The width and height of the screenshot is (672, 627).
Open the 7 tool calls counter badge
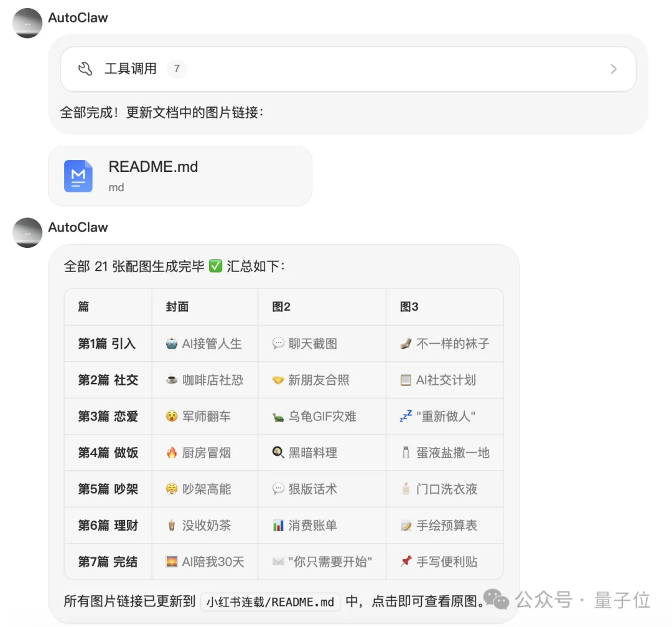pos(176,68)
